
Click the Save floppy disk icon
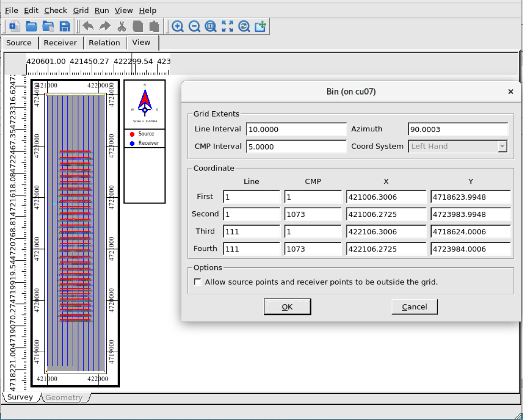[x=65, y=26]
